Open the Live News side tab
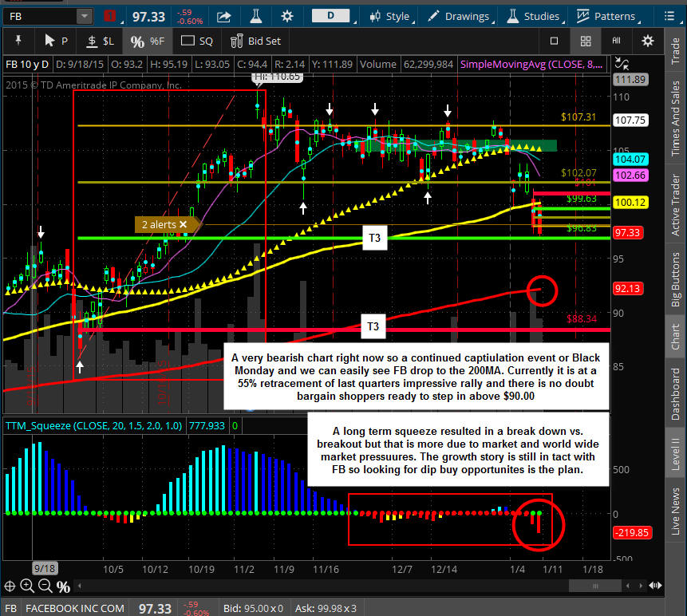This screenshot has width=687, height=616. [x=675, y=511]
